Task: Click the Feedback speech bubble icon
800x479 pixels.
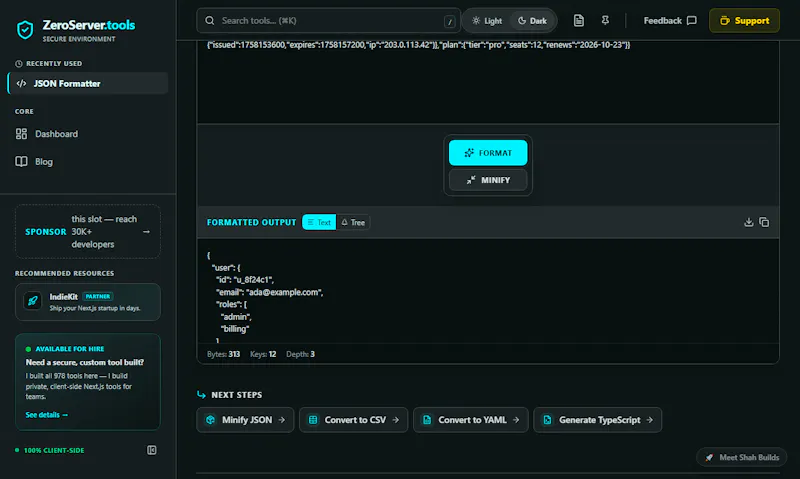Action: tap(692, 21)
